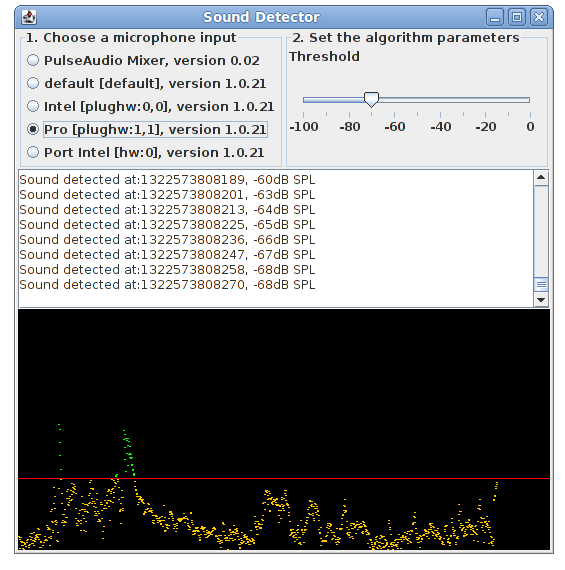
Task: Click the log scrollbar thumb
Action: coord(541,285)
